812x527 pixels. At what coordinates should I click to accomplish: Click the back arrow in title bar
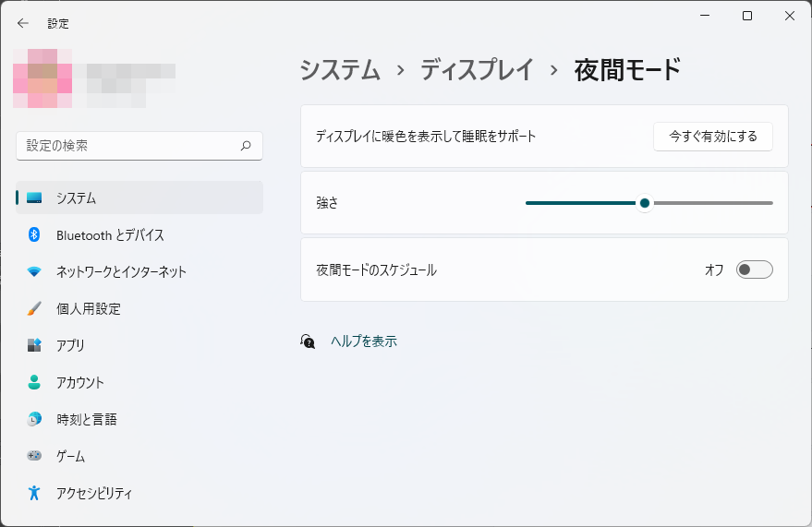pyautogui.click(x=23, y=23)
